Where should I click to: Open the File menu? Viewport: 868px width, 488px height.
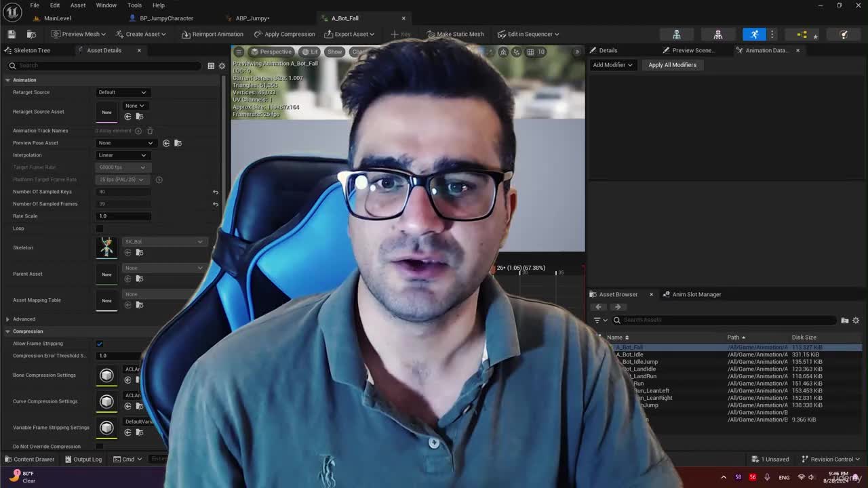(x=35, y=5)
